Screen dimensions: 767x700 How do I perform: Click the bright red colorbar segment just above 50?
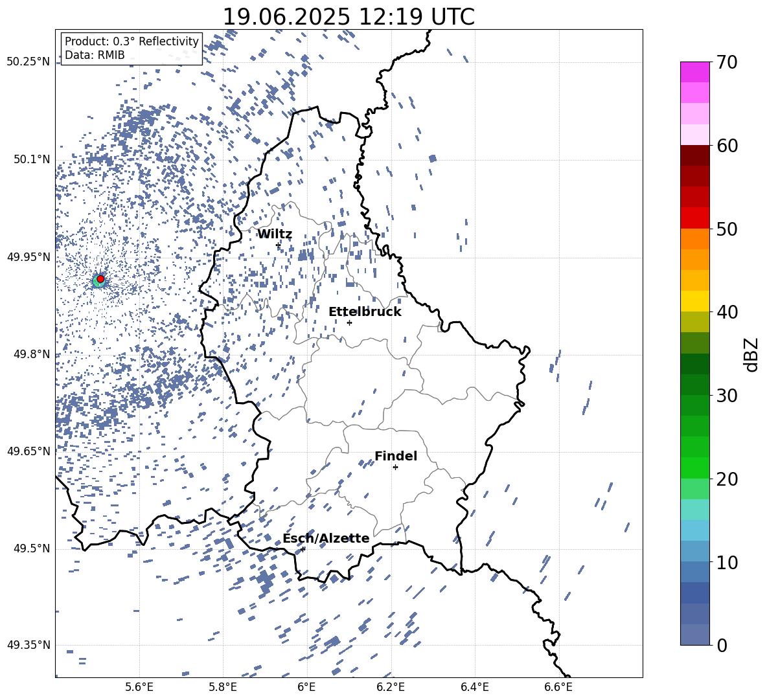coord(695,218)
